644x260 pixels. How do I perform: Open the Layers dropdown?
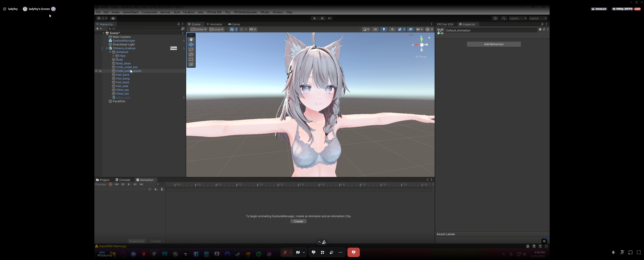[x=518, y=18]
